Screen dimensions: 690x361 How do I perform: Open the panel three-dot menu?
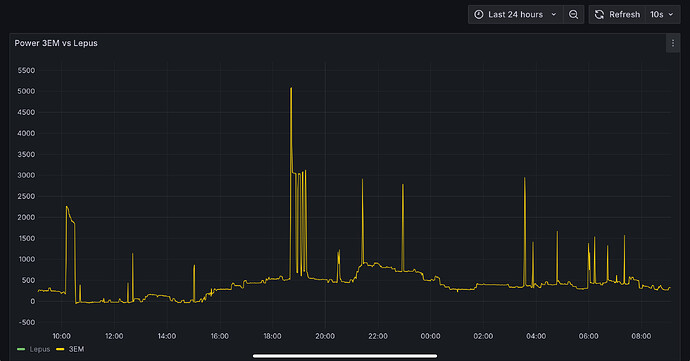click(x=672, y=43)
